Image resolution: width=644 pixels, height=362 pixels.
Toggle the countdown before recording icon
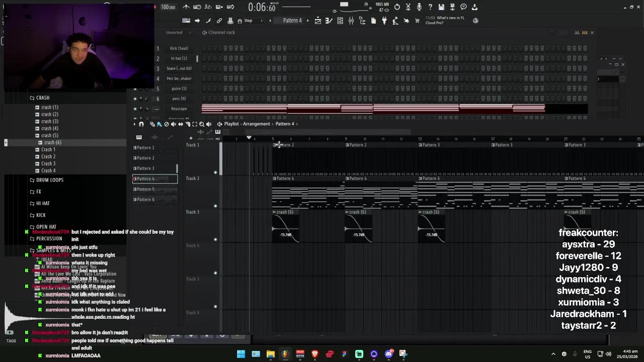tap(208, 7)
